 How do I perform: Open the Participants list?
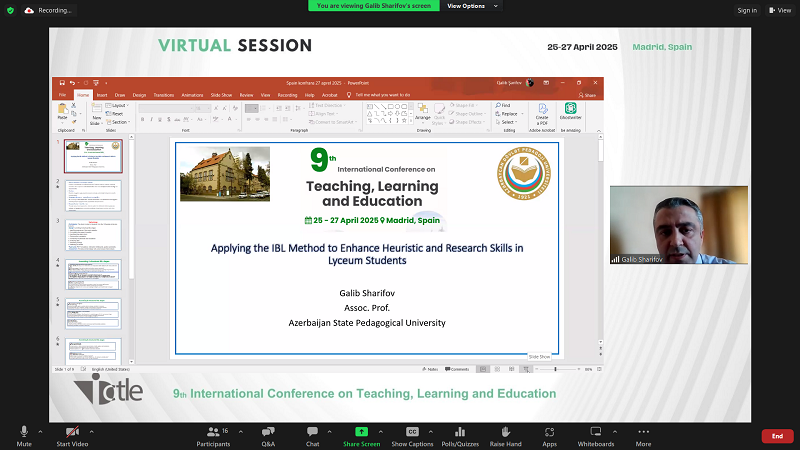(213, 434)
